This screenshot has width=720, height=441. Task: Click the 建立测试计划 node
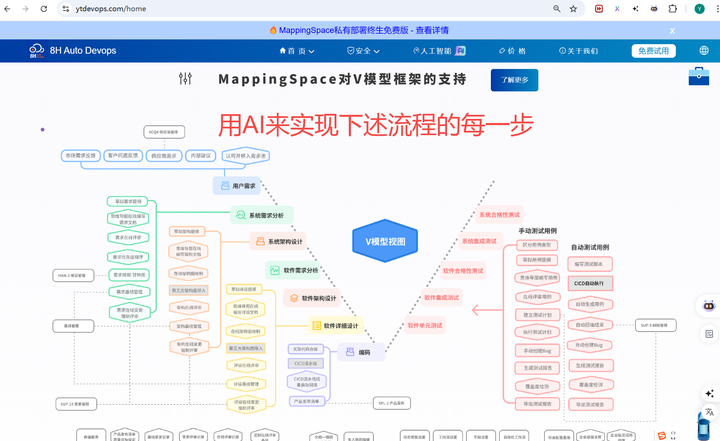(x=538, y=315)
